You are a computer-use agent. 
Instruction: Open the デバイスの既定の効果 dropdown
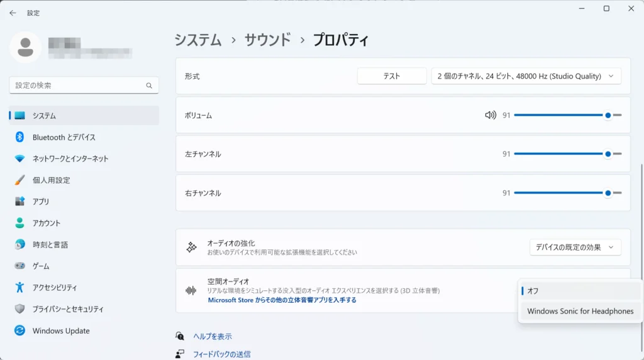[575, 247]
